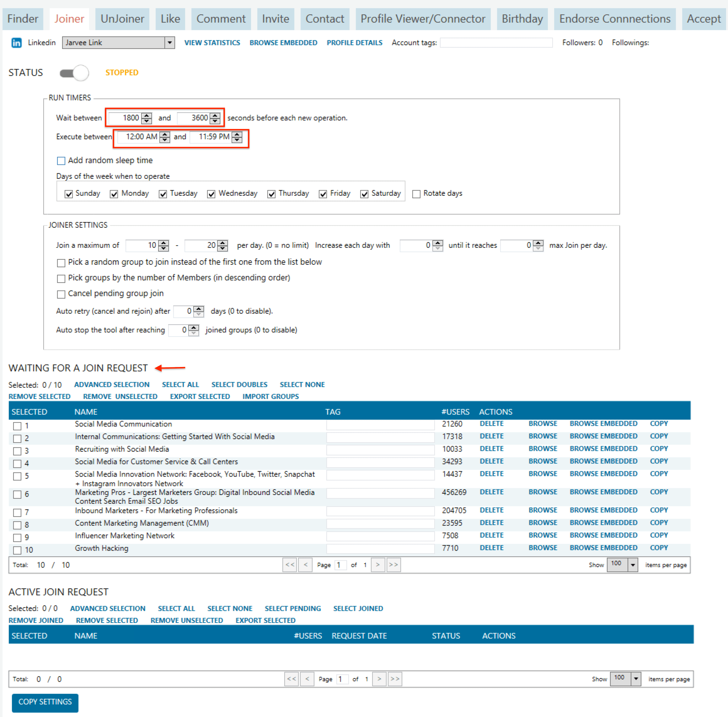
Task: Click the LinkedIn logo icon
Action: (x=16, y=43)
